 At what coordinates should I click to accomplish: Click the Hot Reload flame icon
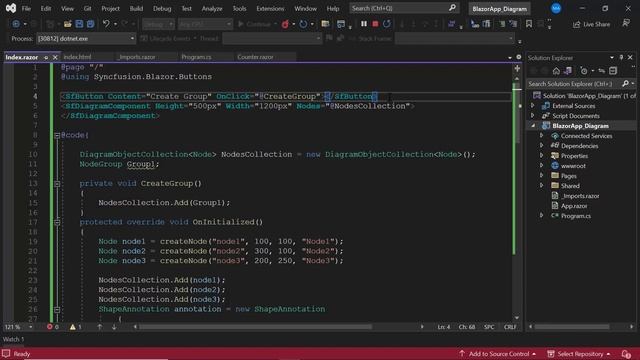[285, 24]
